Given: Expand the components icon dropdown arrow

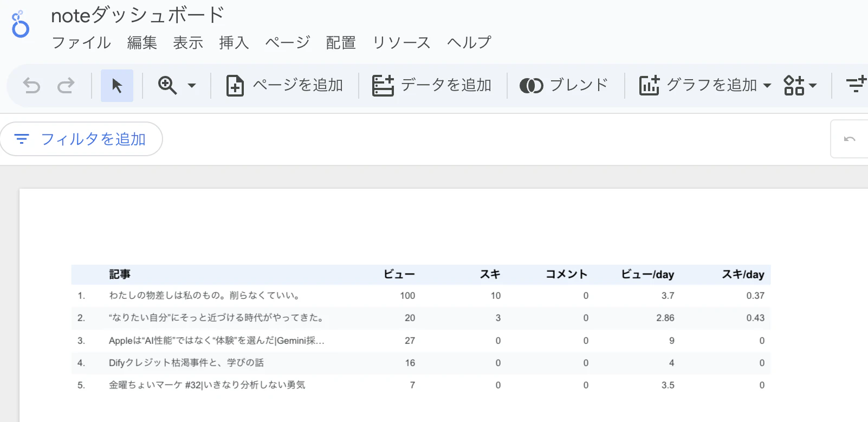Looking at the screenshot, I should point(813,86).
